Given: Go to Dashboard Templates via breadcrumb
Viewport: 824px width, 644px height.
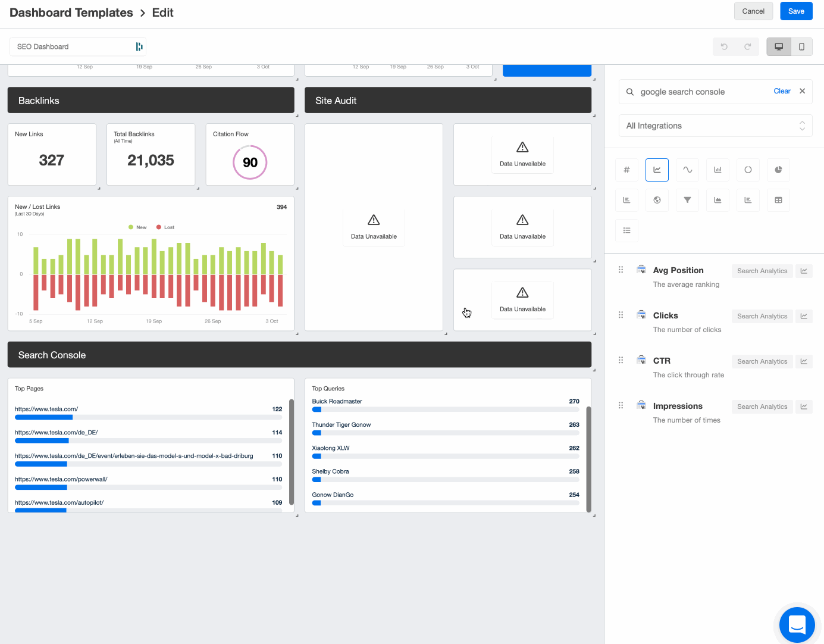Looking at the screenshot, I should pyautogui.click(x=70, y=12).
